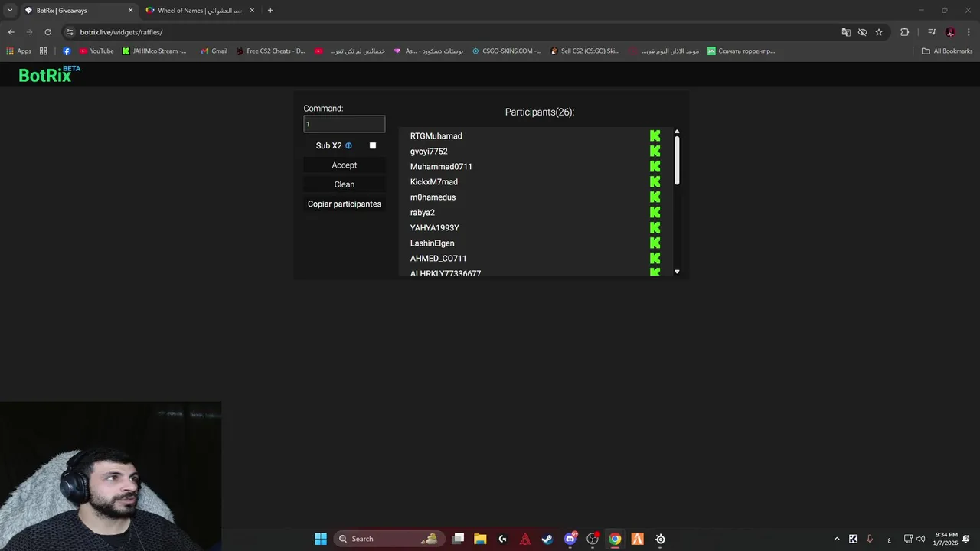Open the Sell CS2 (CS:GO) Skins bookmark

585,51
